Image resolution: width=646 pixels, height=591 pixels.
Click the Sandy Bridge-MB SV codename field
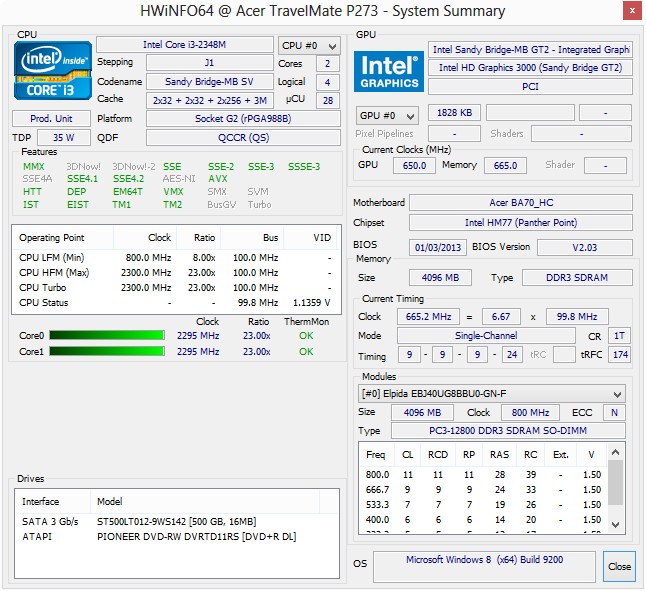click(x=209, y=82)
